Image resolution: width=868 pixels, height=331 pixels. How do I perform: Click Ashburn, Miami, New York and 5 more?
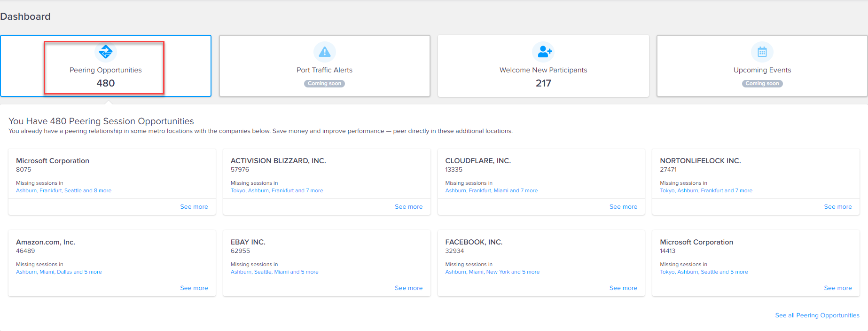coord(493,272)
